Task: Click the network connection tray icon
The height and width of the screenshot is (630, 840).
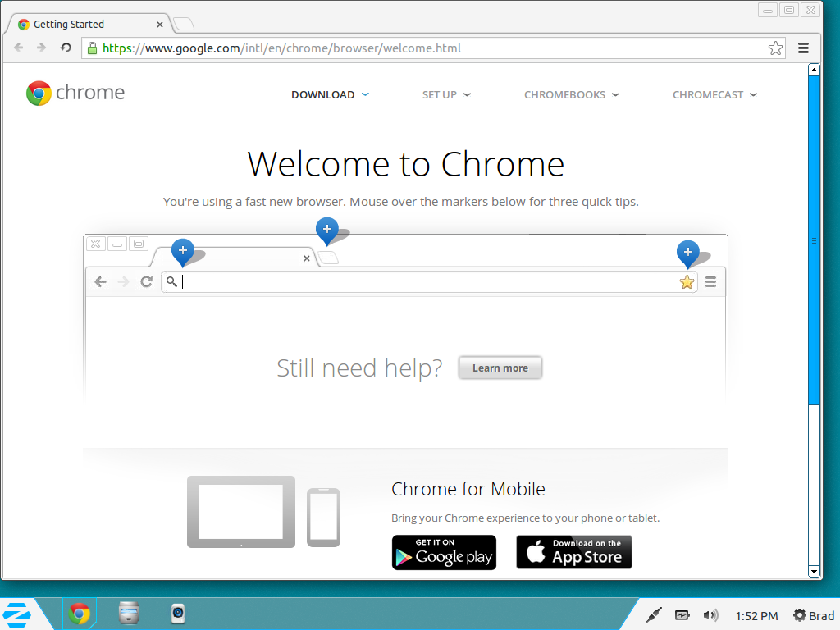Action: [x=654, y=615]
